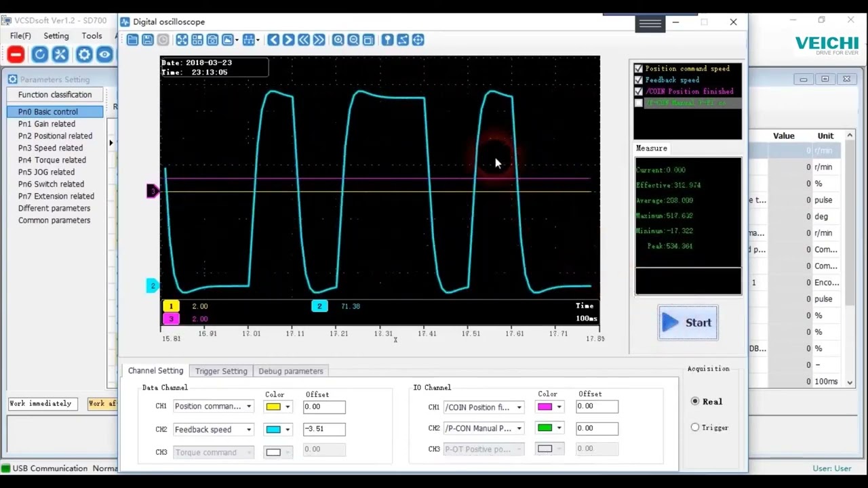Open IO CH1 /COIN Position dropdown
Screen dimensions: 868x488
pyautogui.click(x=484, y=407)
